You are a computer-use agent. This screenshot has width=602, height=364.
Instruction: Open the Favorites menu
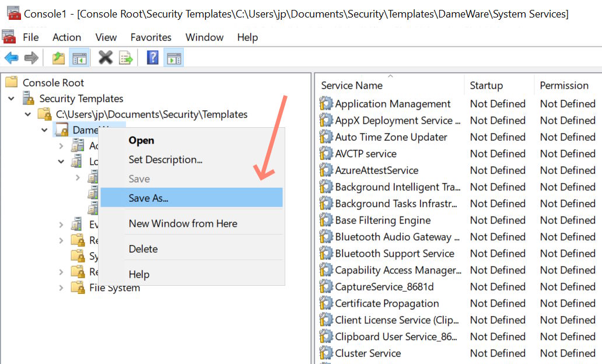coord(151,37)
